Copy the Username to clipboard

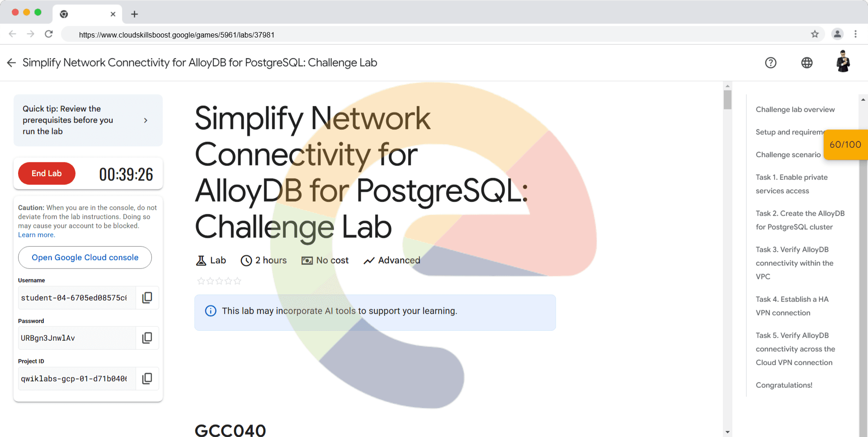click(147, 297)
